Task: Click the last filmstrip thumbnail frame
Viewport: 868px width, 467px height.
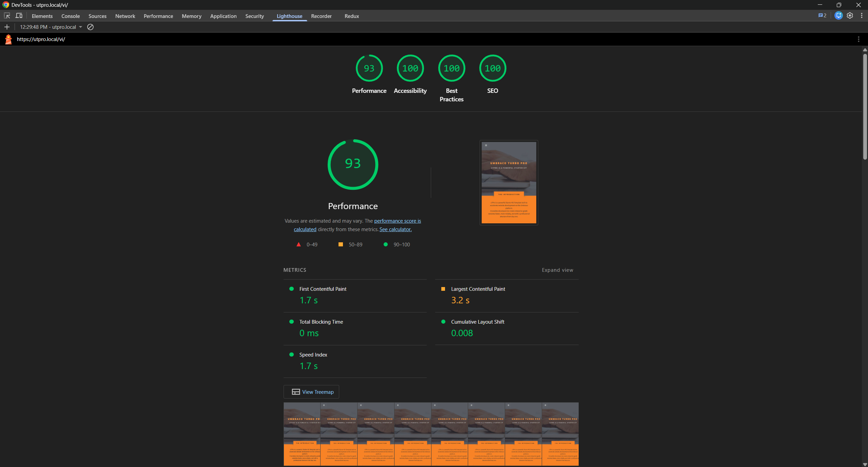Action: click(560, 434)
